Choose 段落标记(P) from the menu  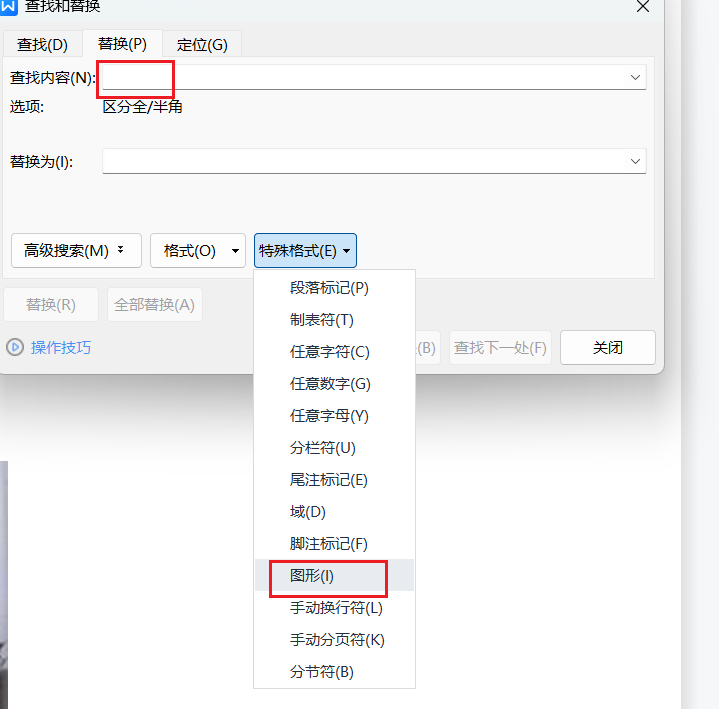(329, 288)
